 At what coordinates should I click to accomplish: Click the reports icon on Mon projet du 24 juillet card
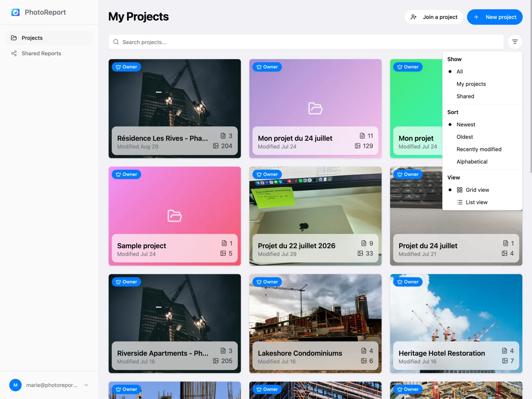(x=362, y=136)
